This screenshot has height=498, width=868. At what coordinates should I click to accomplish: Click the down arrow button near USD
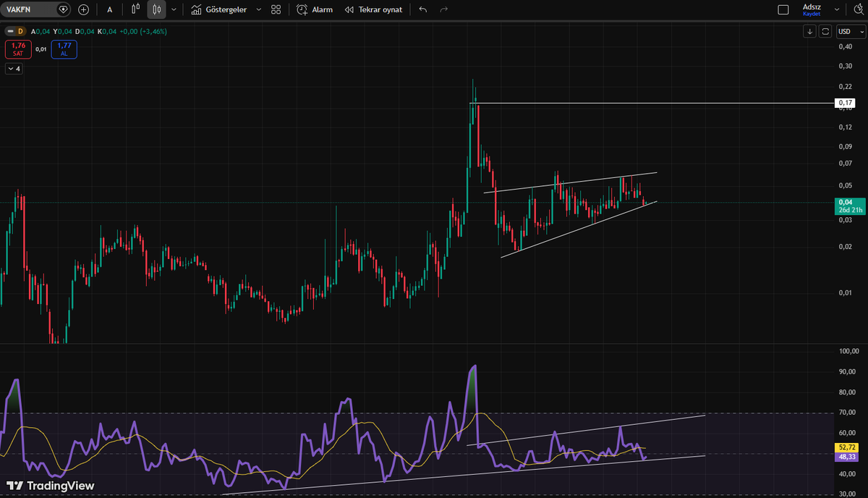click(x=811, y=31)
